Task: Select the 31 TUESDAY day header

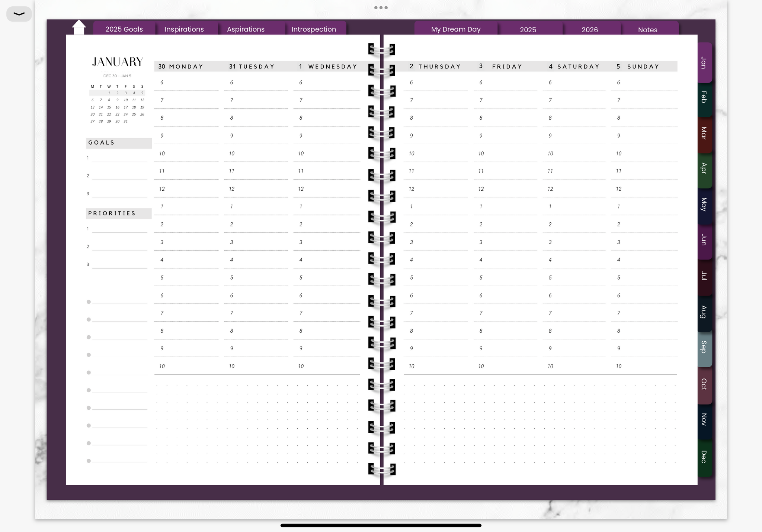Action: click(252, 67)
